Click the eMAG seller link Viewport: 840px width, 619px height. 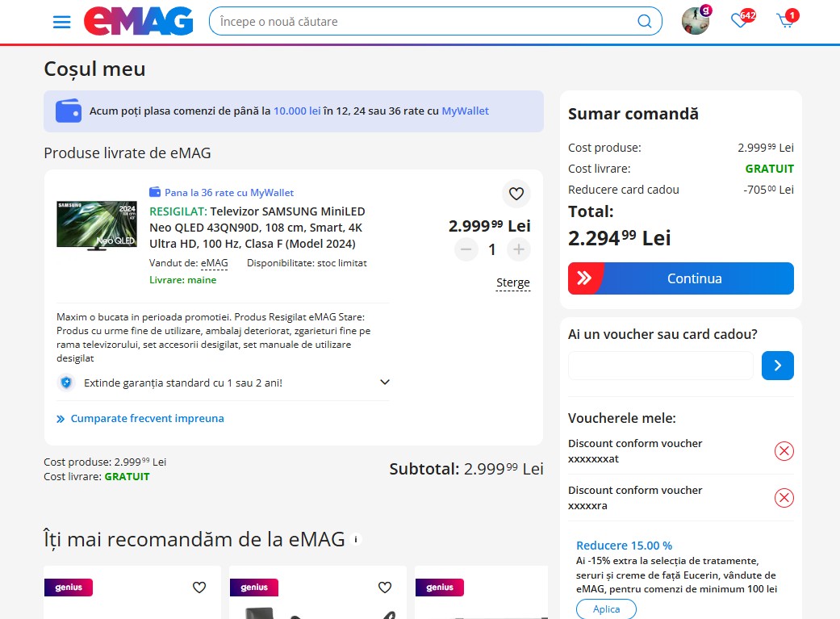click(x=215, y=263)
